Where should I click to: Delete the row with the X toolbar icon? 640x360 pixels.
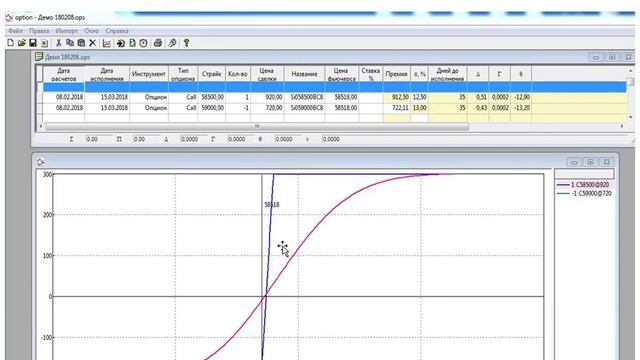pyautogui.click(x=93, y=43)
